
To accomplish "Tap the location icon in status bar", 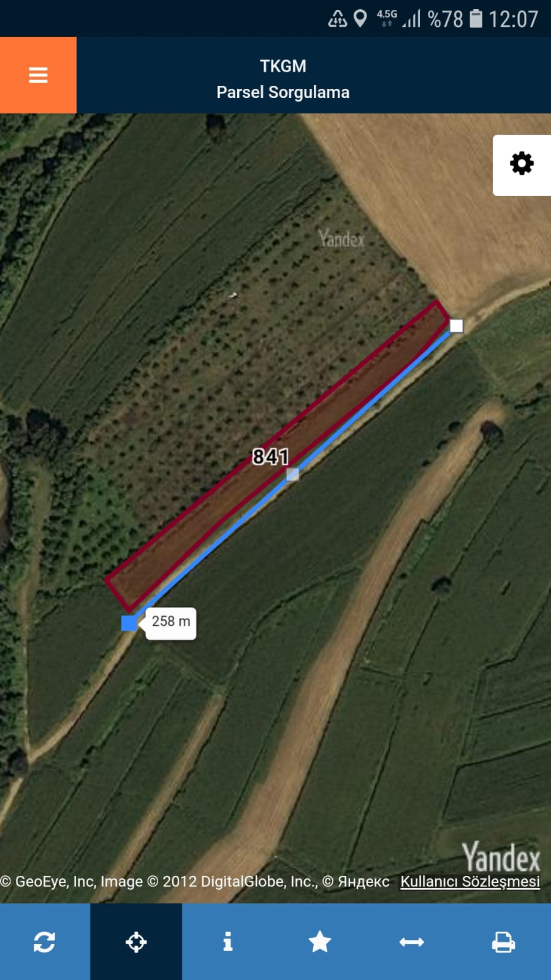I will click(x=360, y=18).
